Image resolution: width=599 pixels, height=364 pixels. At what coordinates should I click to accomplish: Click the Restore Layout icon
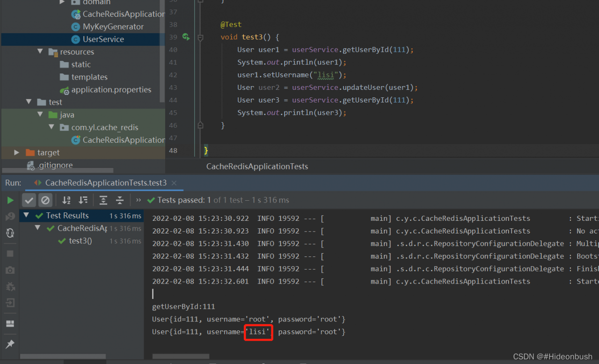click(10, 323)
